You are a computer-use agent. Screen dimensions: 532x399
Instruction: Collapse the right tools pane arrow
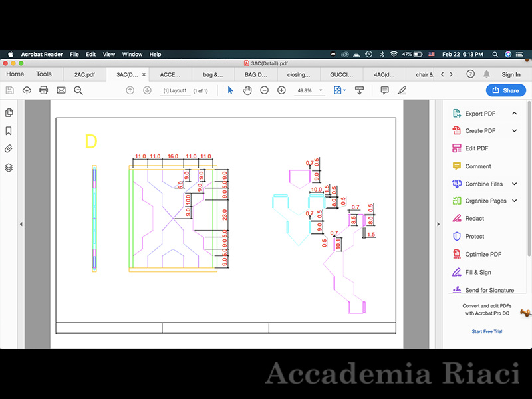click(438, 224)
